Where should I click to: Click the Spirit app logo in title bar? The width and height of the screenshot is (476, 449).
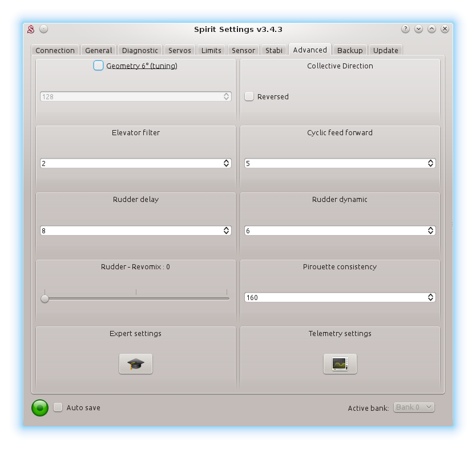[31, 29]
